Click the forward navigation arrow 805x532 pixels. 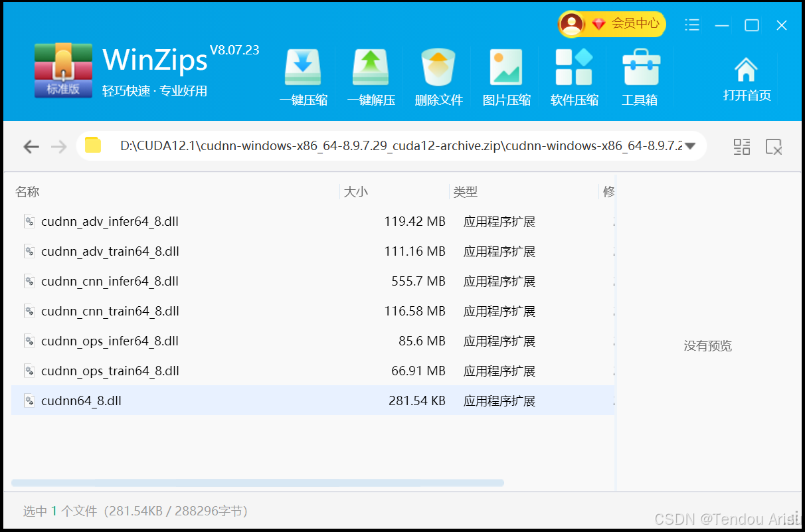pyautogui.click(x=59, y=146)
